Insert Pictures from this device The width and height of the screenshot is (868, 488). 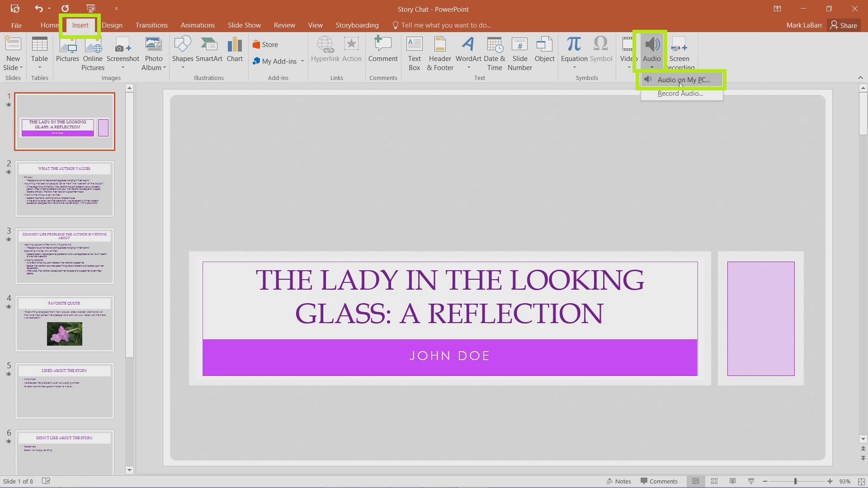[x=67, y=49]
